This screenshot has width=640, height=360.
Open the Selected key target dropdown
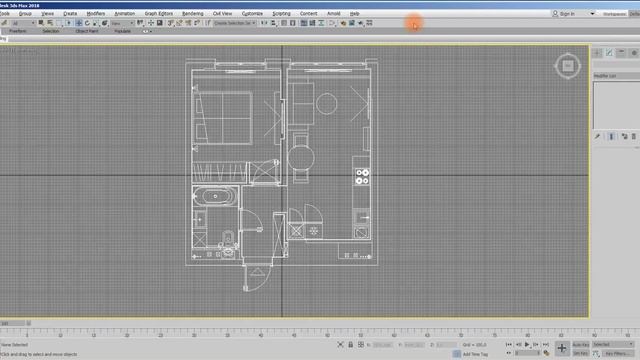coord(613,344)
